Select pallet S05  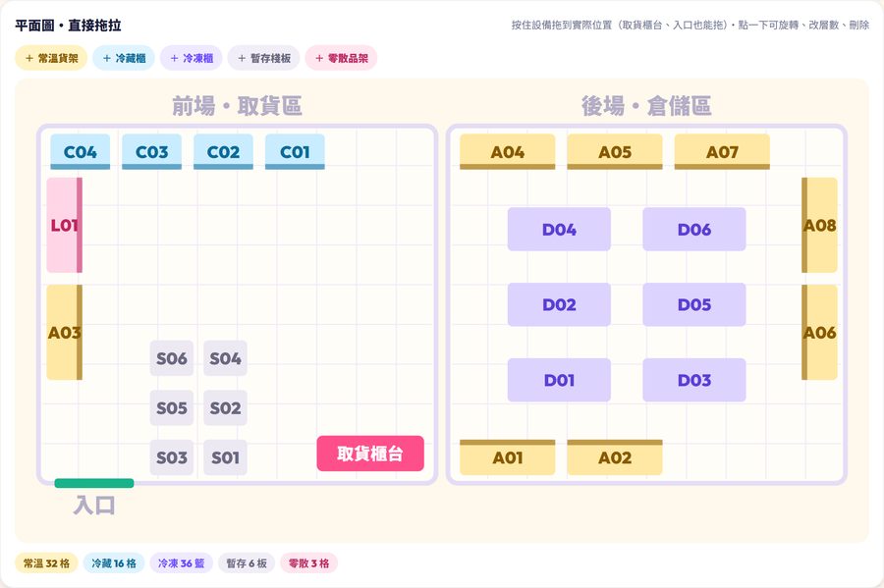click(171, 407)
